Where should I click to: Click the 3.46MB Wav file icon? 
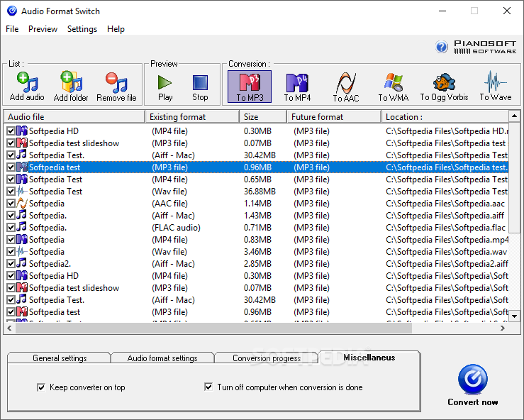22,251
